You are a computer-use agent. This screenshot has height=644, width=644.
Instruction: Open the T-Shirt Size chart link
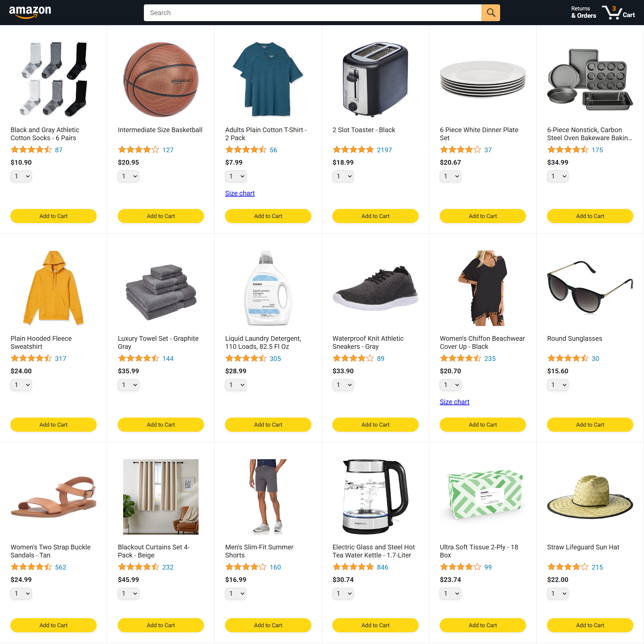pyautogui.click(x=240, y=193)
